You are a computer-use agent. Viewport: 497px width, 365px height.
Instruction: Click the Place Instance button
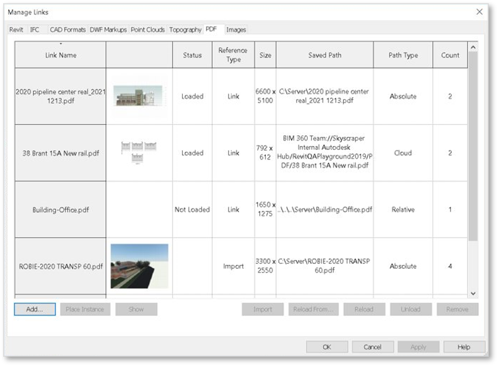[x=85, y=309]
